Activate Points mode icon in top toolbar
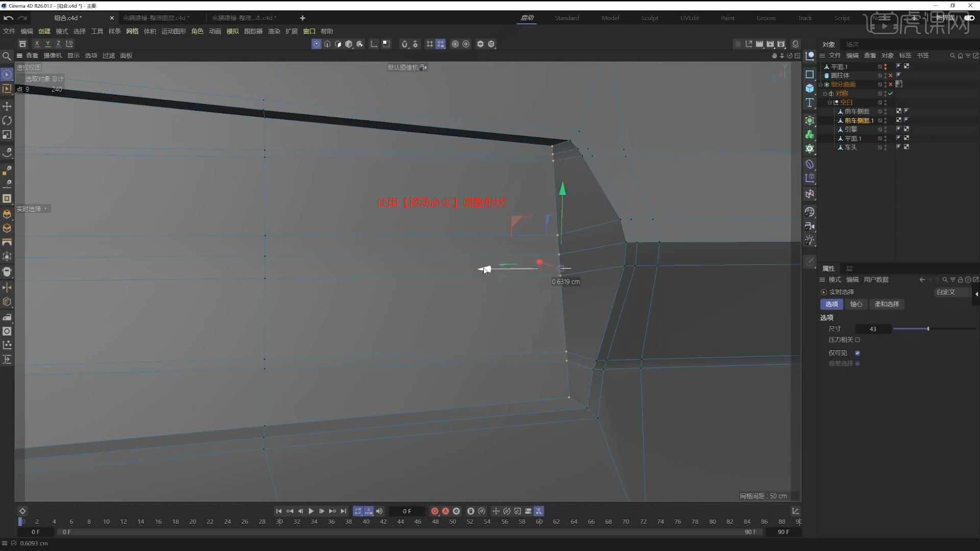The height and width of the screenshot is (551, 980). [316, 44]
